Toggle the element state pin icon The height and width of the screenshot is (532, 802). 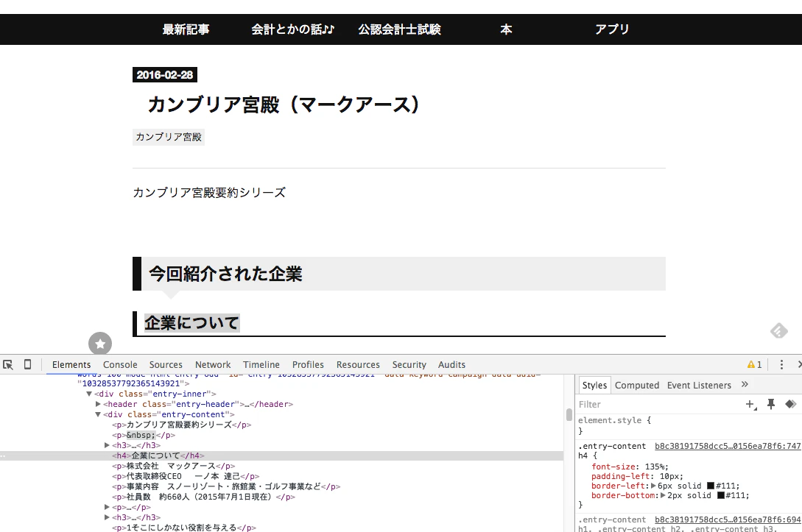(771, 404)
